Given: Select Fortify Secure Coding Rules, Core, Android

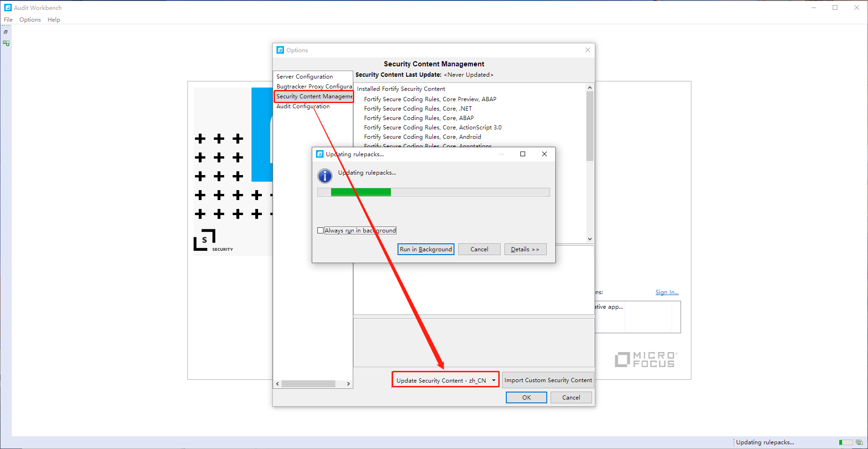Looking at the screenshot, I should point(422,137).
